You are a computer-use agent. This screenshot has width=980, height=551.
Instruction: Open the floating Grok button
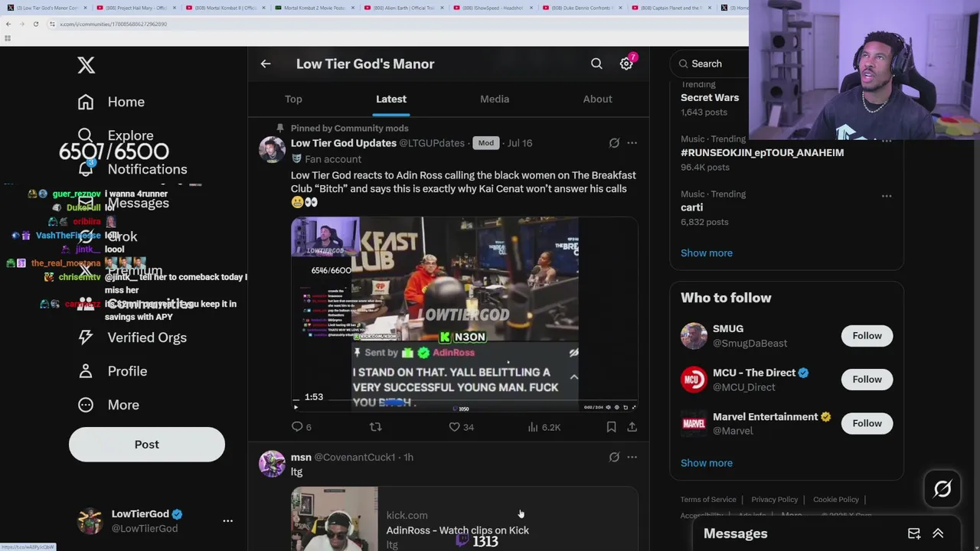[x=942, y=489]
